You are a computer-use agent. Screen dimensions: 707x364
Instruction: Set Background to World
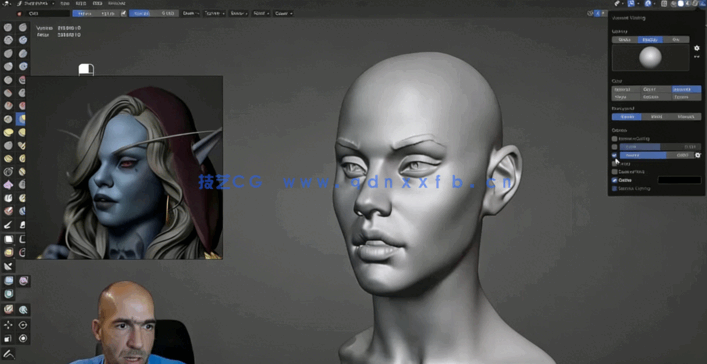(656, 117)
